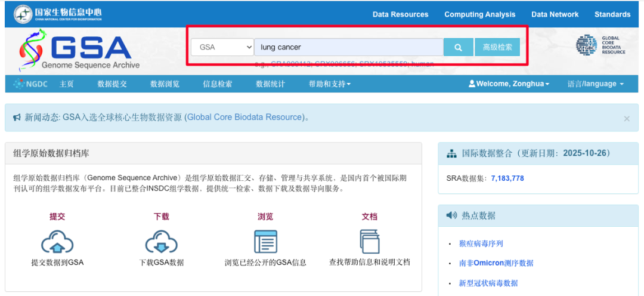The image size is (644, 296).
Task: Open the Global Core Biodata Resource link
Action: tap(245, 117)
